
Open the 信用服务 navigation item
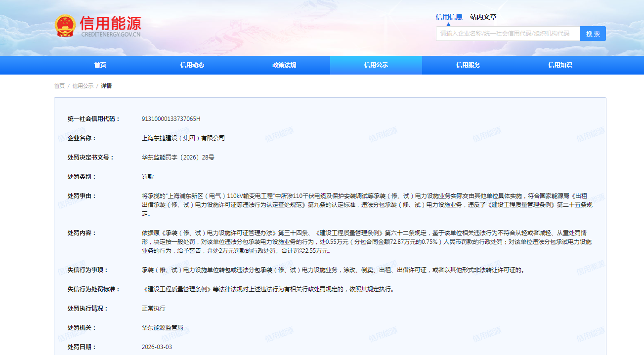coord(468,65)
